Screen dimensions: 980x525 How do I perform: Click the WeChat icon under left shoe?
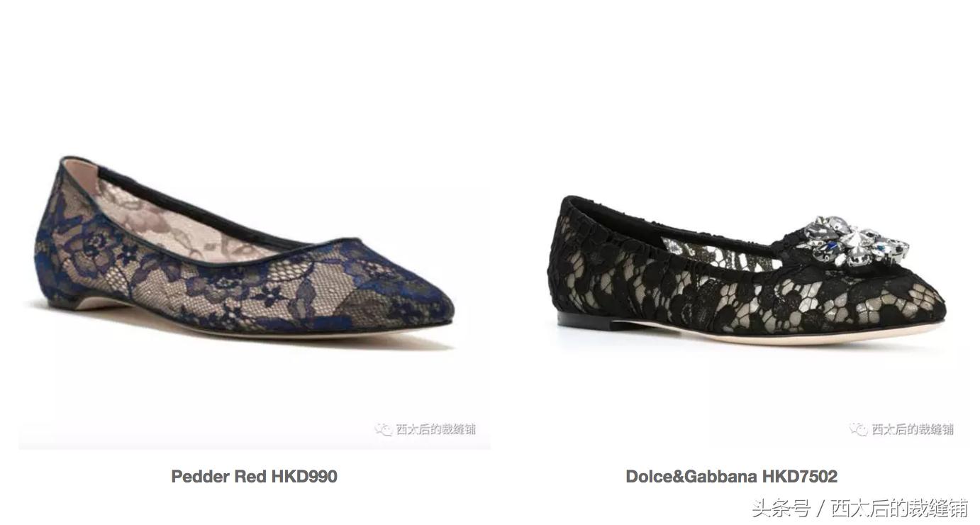pos(383,429)
